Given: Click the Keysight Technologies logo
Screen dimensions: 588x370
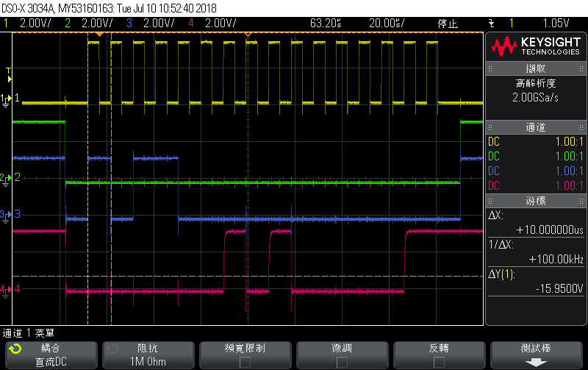Looking at the screenshot, I should pyautogui.click(x=536, y=46).
